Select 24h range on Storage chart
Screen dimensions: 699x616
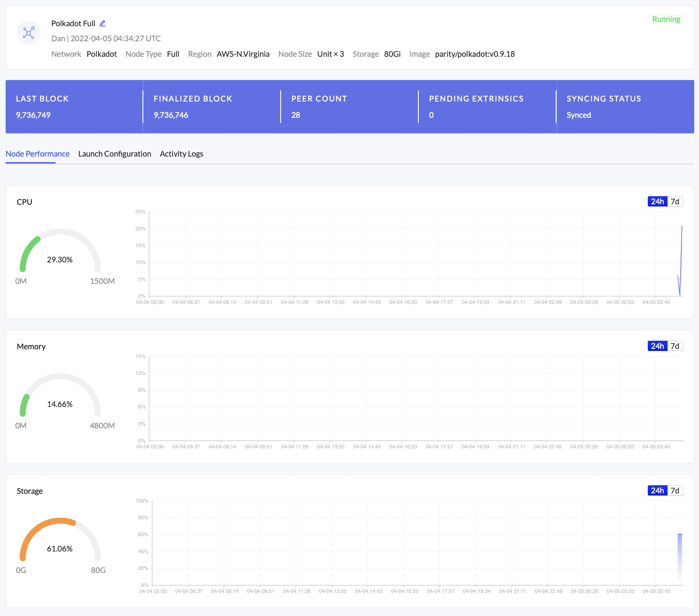click(657, 491)
